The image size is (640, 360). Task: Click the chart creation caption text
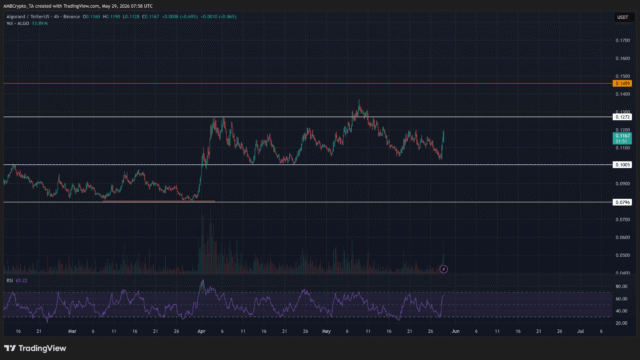click(x=78, y=6)
